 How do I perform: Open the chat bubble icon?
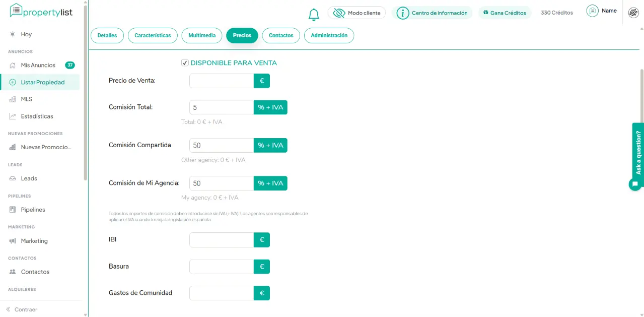(635, 184)
